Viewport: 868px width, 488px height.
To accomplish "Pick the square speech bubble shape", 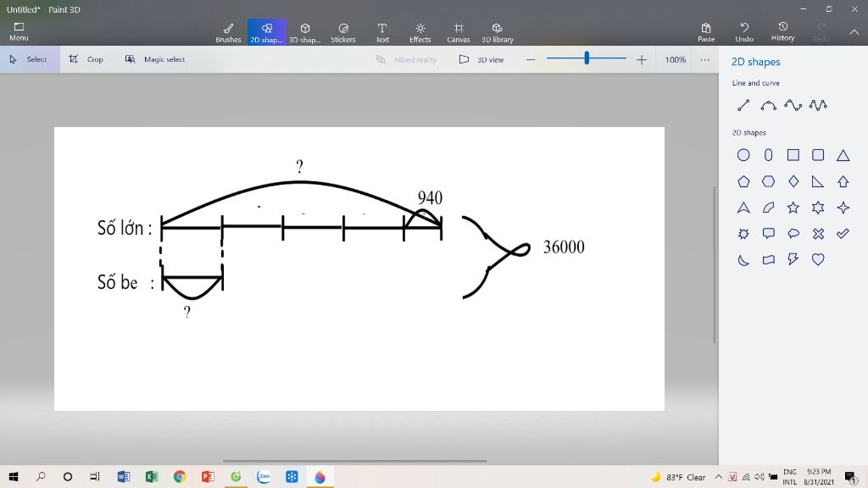I will click(x=768, y=234).
